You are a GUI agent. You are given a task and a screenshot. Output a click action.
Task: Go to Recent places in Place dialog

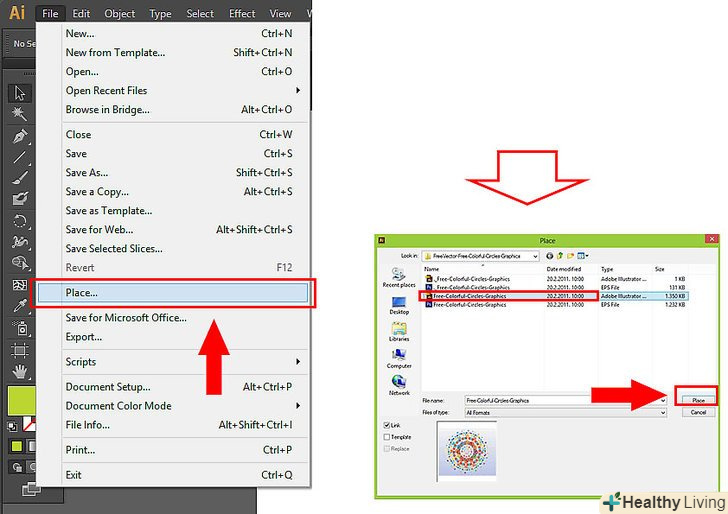399,278
